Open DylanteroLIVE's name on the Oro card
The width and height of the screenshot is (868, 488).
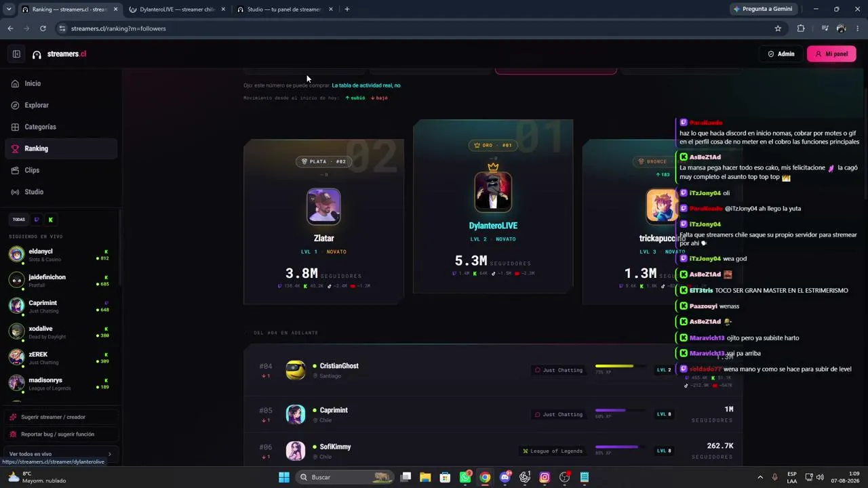tap(493, 226)
